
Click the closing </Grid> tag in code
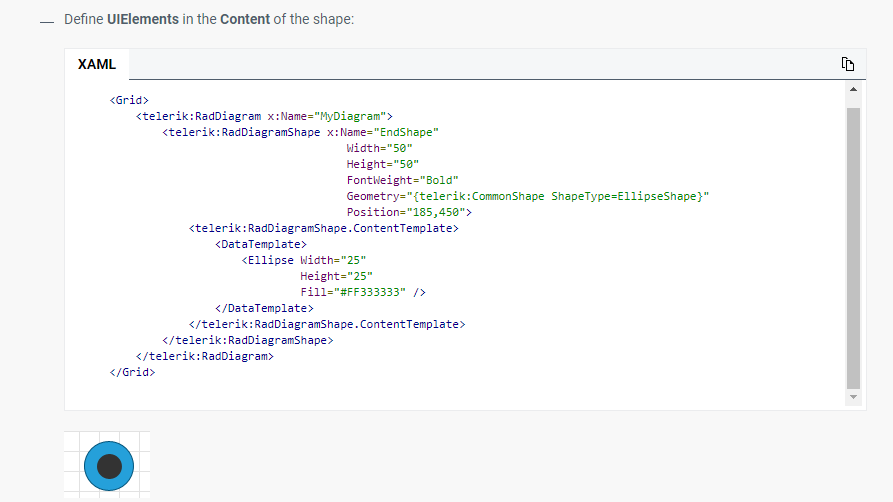[x=132, y=372]
